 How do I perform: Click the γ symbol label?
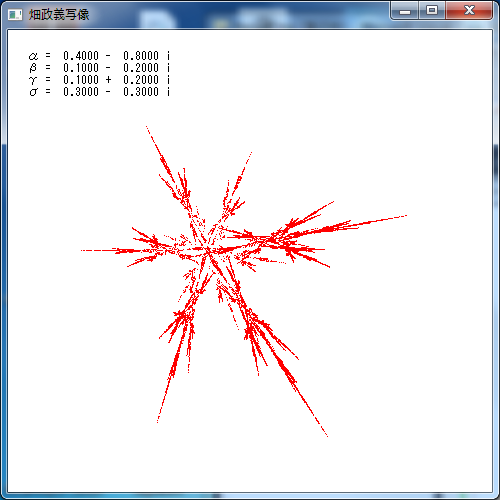pos(33,80)
